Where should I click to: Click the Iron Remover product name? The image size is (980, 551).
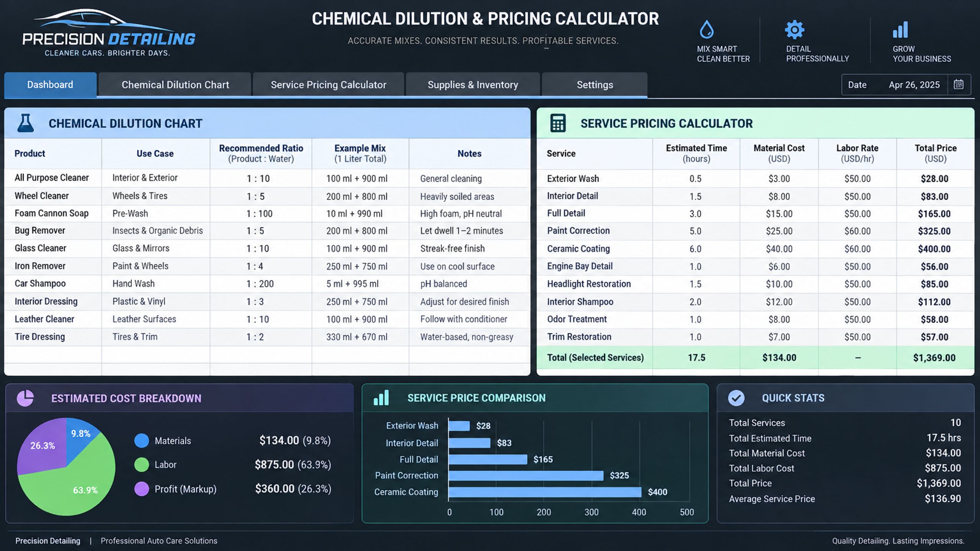(x=40, y=266)
